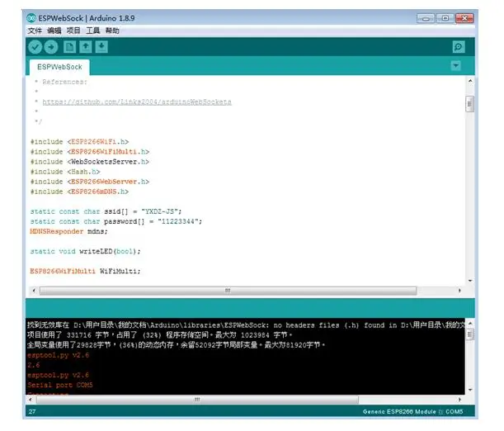504x431 pixels.
Task: Click the include ESP8266mDNS.h line
Action: point(79,192)
